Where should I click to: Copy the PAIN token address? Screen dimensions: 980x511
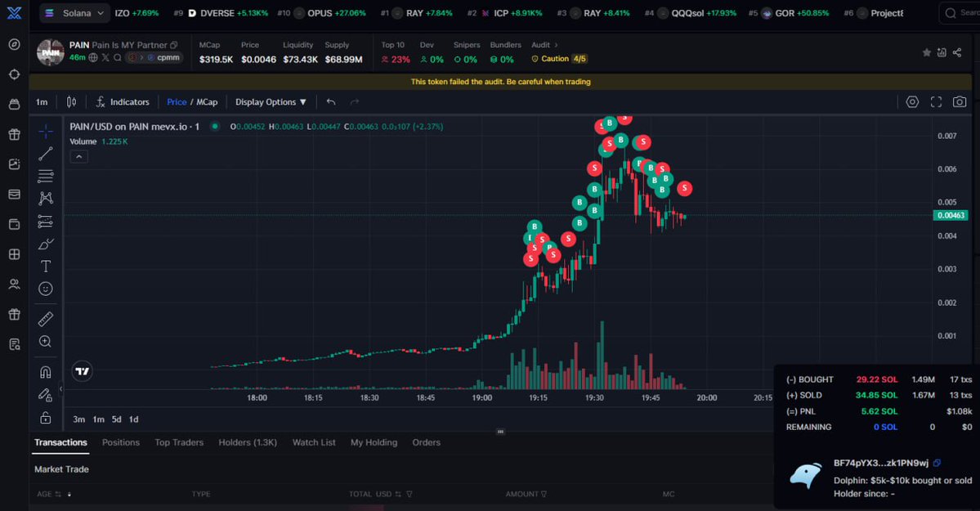coord(174,45)
